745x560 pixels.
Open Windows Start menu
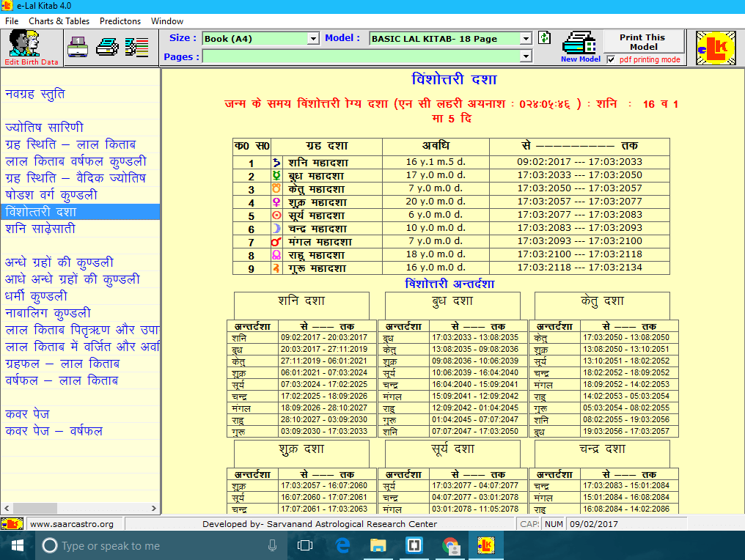tap(17, 546)
